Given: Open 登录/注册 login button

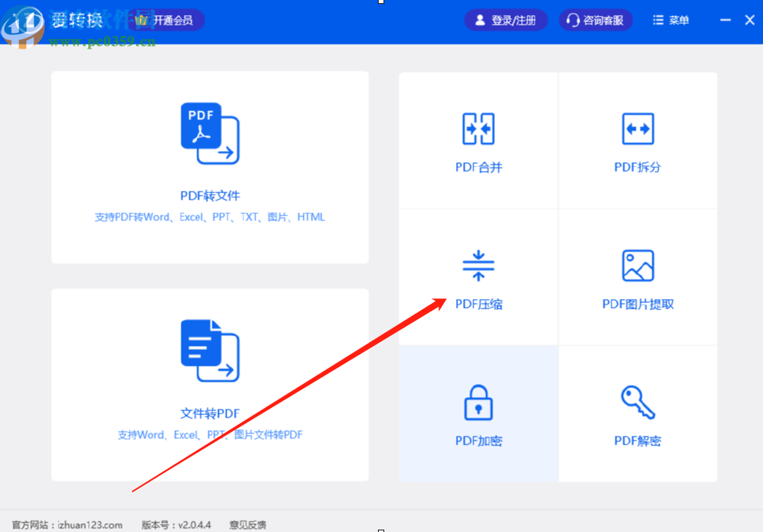Looking at the screenshot, I should (x=506, y=21).
